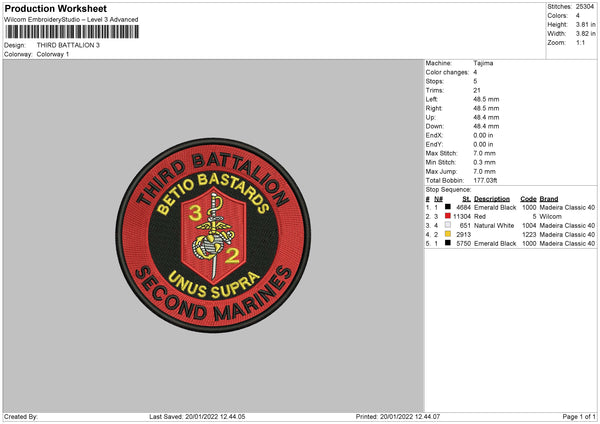Click the 'Production Worksheet' title
This screenshot has height=424, width=600.
pos(55,8)
